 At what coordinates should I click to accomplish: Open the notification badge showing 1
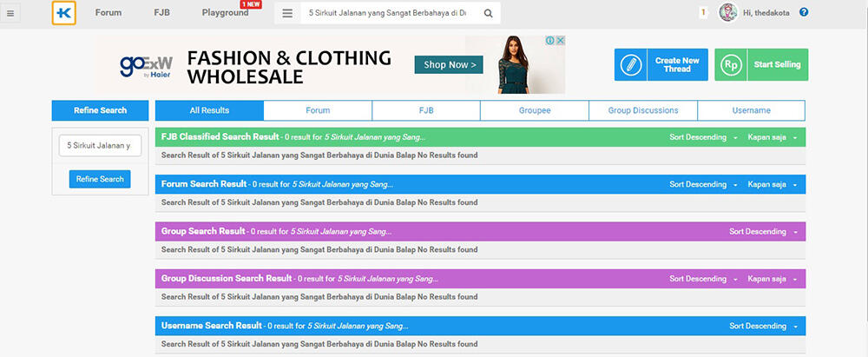[x=703, y=12]
